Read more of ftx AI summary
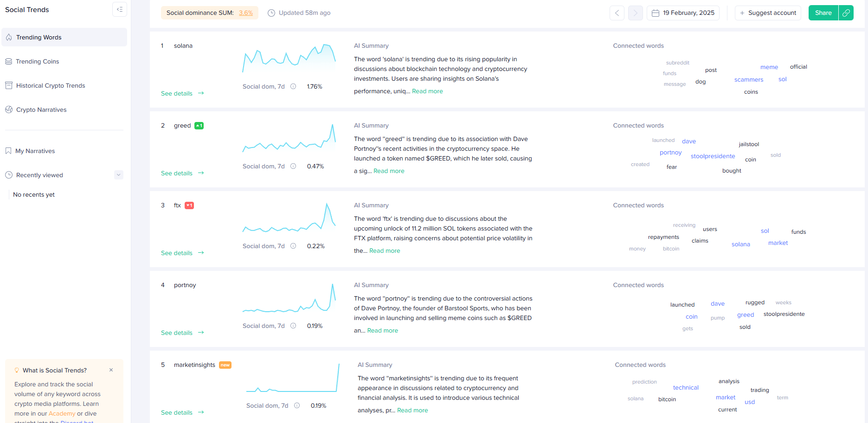 point(385,251)
